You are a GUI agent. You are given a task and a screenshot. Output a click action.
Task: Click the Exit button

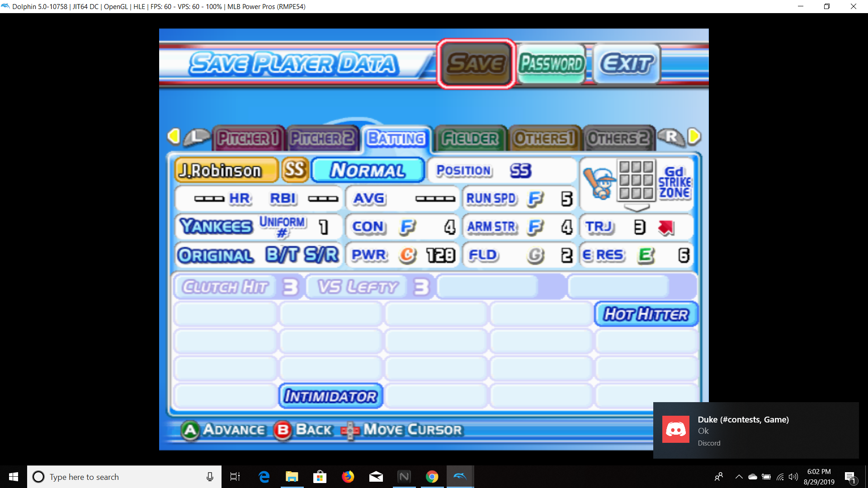[x=627, y=64]
